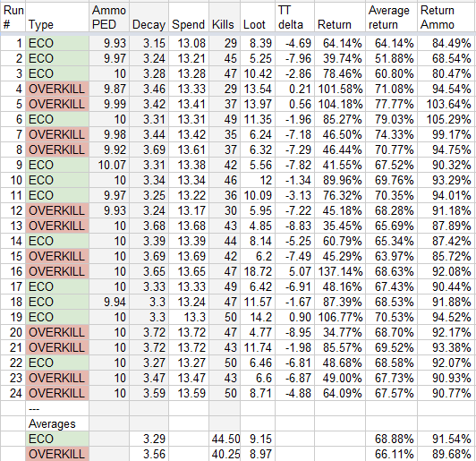Click the run number 24 cell

point(13,393)
